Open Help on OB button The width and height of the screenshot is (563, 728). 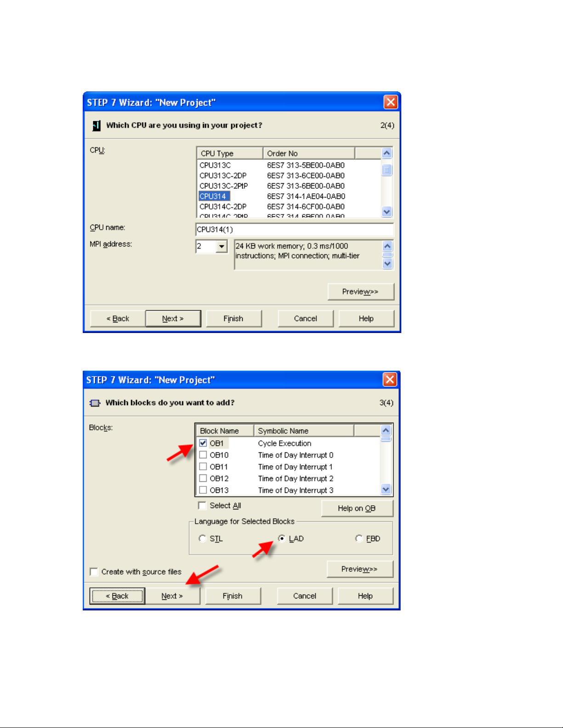click(357, 508)
